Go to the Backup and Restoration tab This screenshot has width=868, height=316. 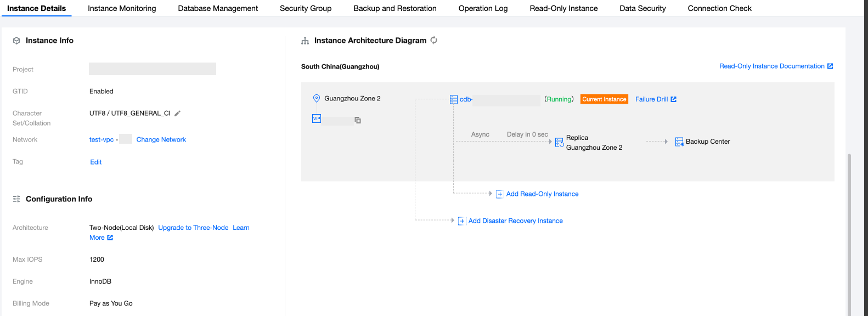pyautogui.click(x=395, y=8)
